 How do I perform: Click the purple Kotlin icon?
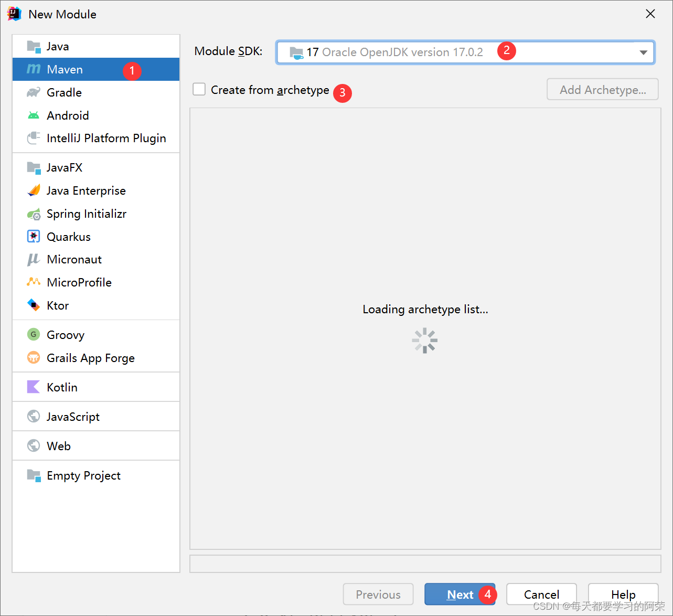pos(34,387)
